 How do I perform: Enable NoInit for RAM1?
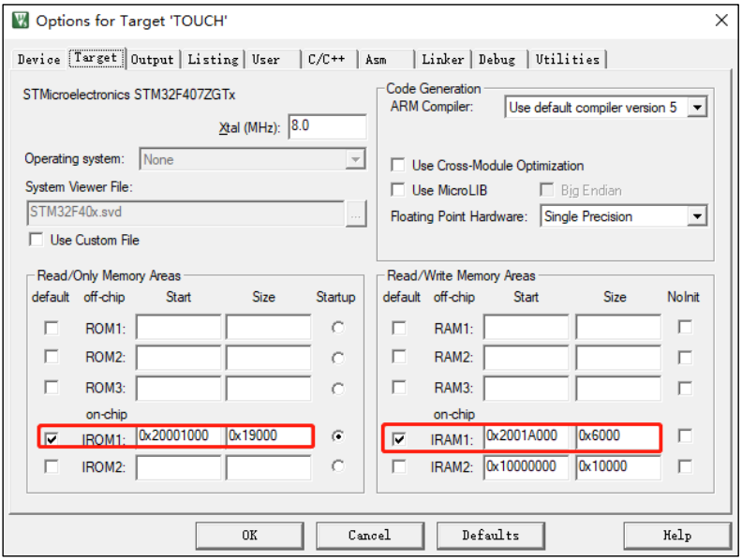[685, 327]
